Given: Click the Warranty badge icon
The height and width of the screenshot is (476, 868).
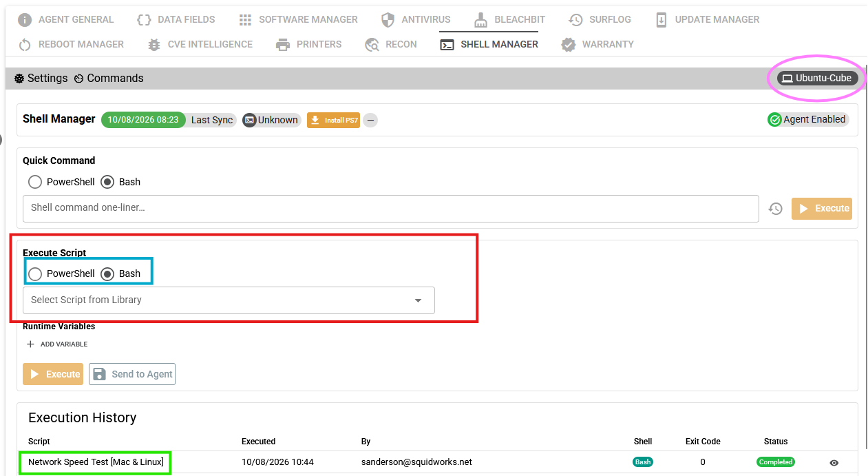Looking at the screenshot, I should click(x=568, y=45).
